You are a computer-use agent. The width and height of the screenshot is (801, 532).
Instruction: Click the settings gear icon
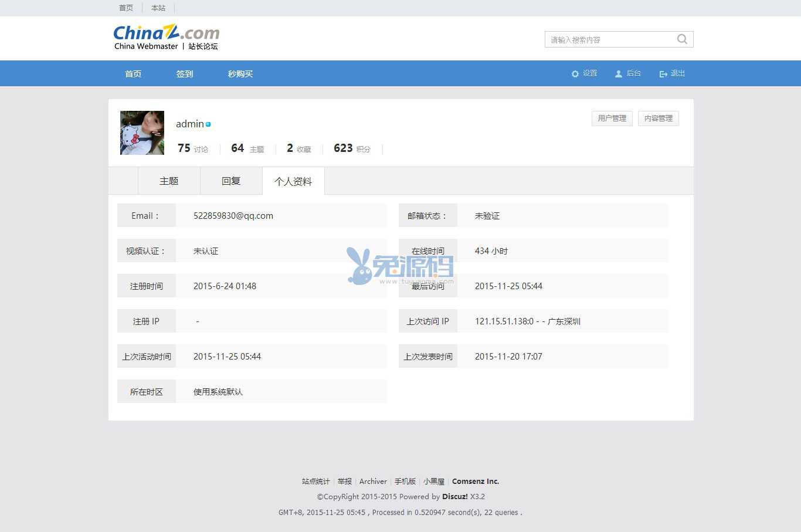pyautogui.click(x=575, y=74)
